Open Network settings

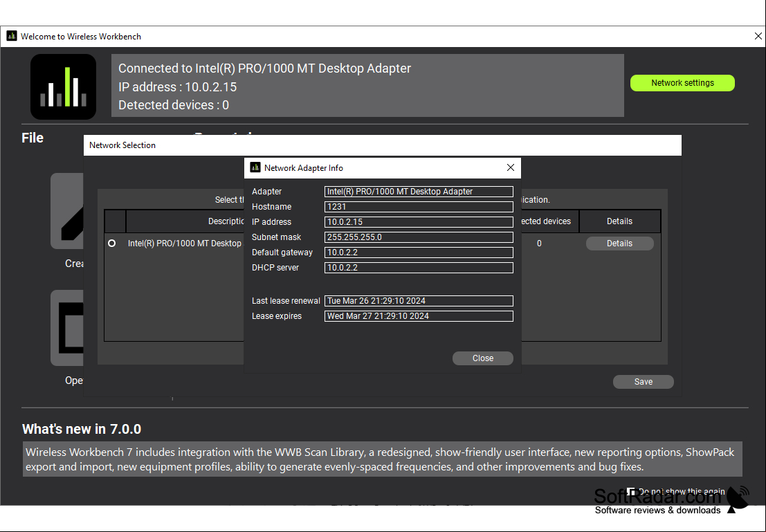(682, 83)
